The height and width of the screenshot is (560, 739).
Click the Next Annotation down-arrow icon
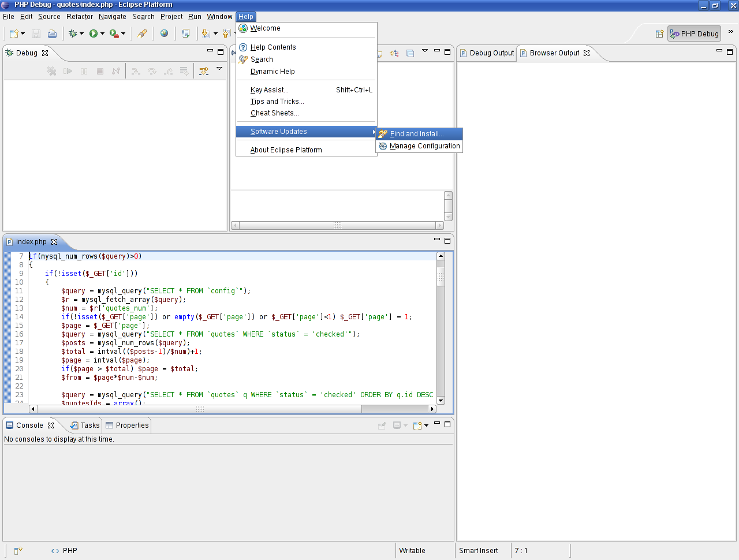(x=206, y=33)
